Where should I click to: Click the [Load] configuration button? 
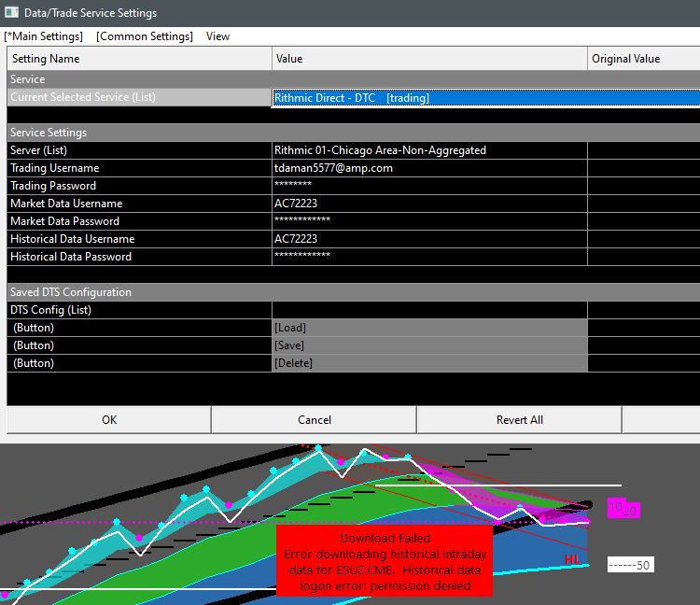coord(429,328)
